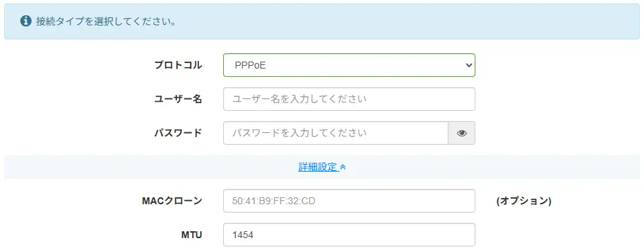Image resolution: width=644 pixels, height=252 pixels.
Task: Click the プロトコル label
Action: pyautogui.click(x=178, y=65)
